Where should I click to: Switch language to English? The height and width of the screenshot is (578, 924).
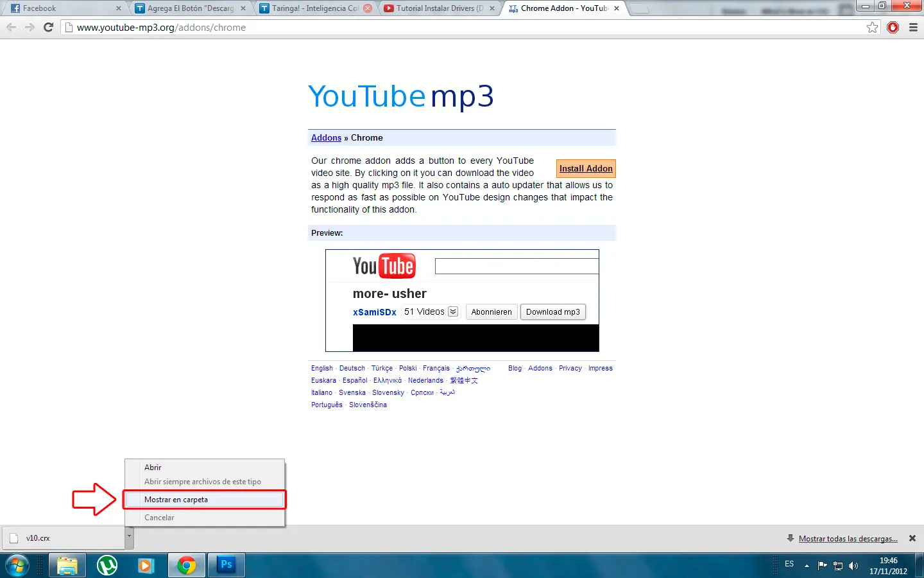tap(322, 369)
